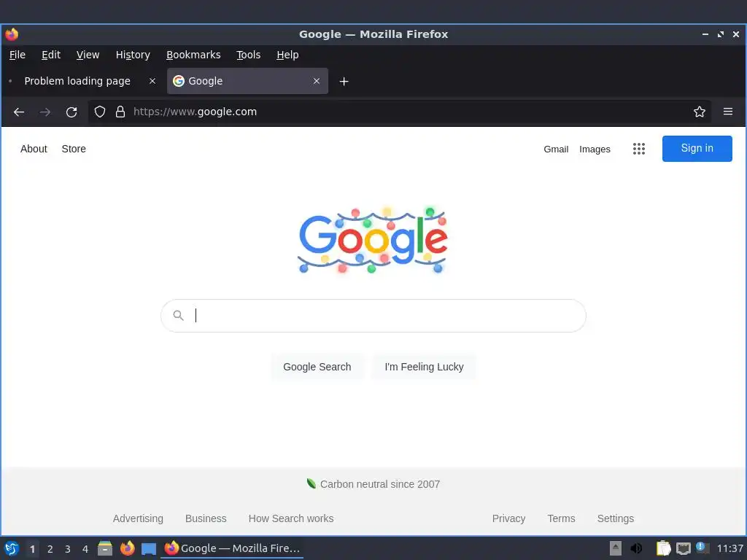Open the Edit menu
Screen dimensions: 747x560
coord(51,55)
